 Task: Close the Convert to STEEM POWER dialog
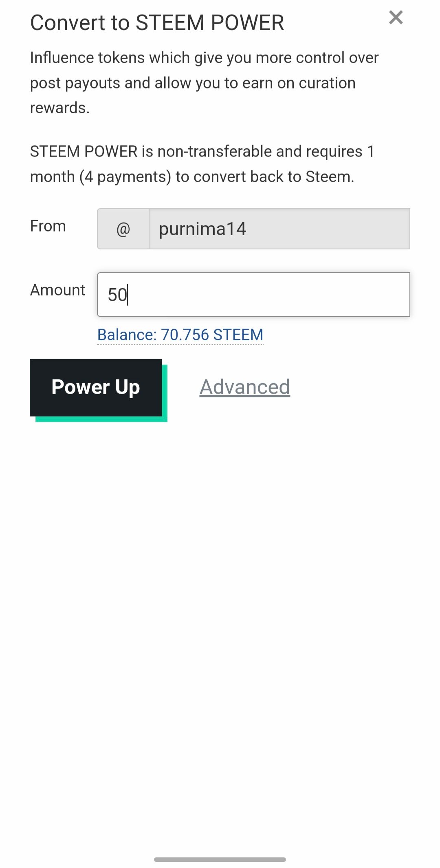tap(396, 18)
